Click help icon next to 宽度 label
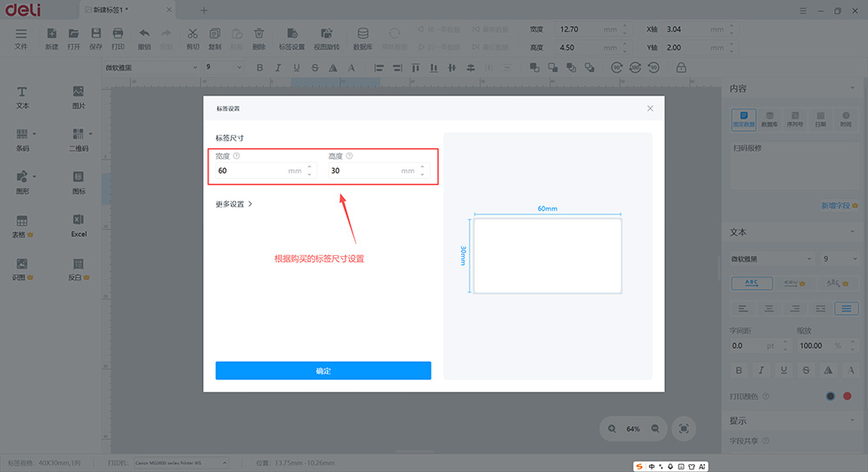Image resolution: width=868 pixels, height=472 pixels. 236,156
